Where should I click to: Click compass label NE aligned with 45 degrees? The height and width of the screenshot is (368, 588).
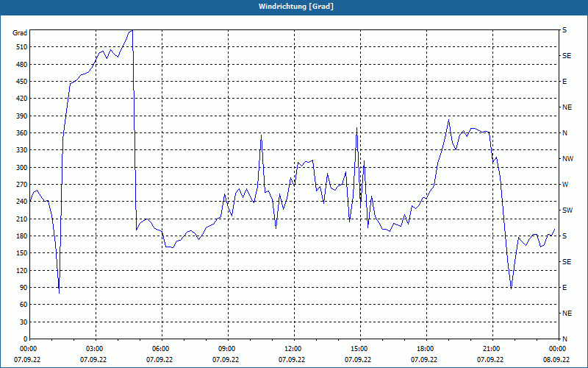tap(567, 314)
